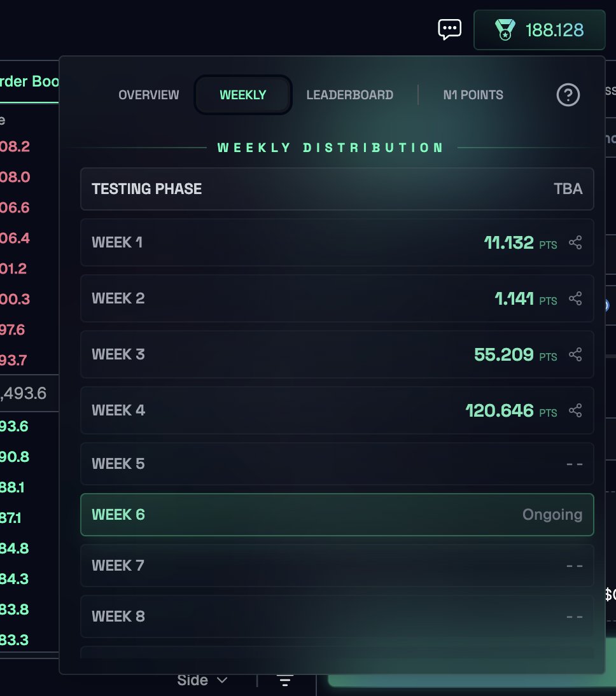Click the WEEKLY DISTRIBUTION heading
Viewport: 616px width, 696px height.
tap(331, 148)
